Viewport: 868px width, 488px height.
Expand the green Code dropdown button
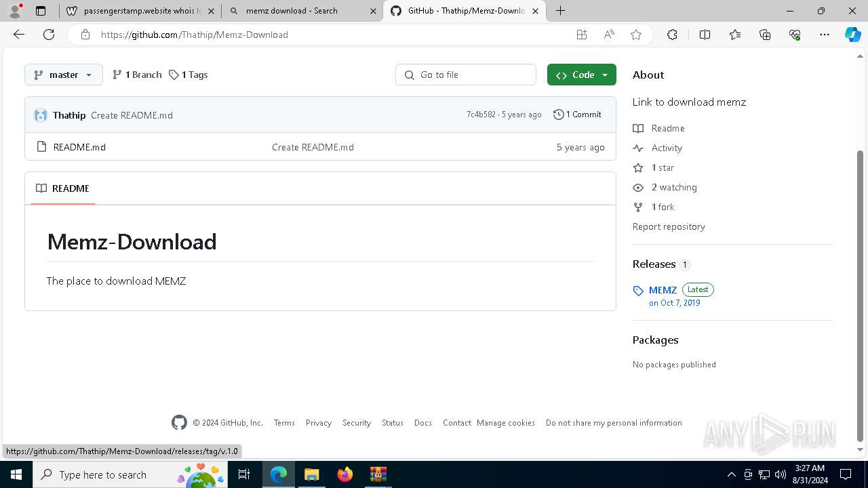coord(582,75)
